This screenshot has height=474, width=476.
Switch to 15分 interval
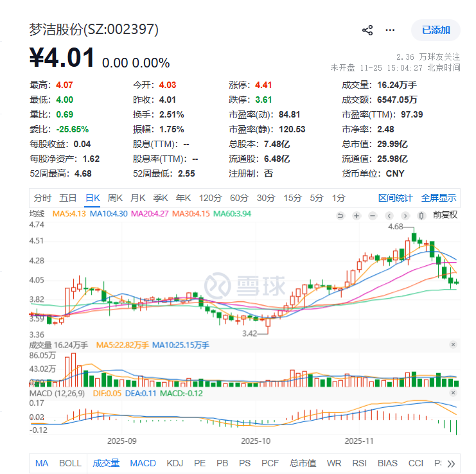point(293,198)
